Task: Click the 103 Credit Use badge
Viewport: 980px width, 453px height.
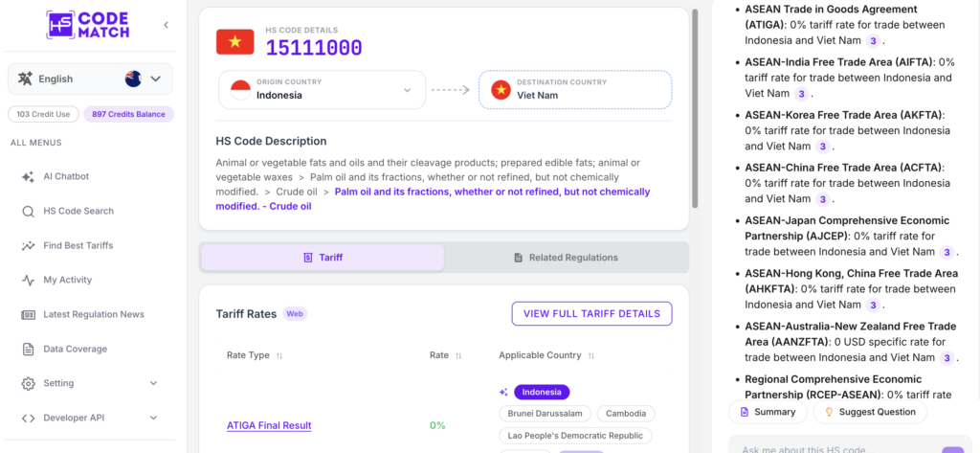Action: [43, 115]
